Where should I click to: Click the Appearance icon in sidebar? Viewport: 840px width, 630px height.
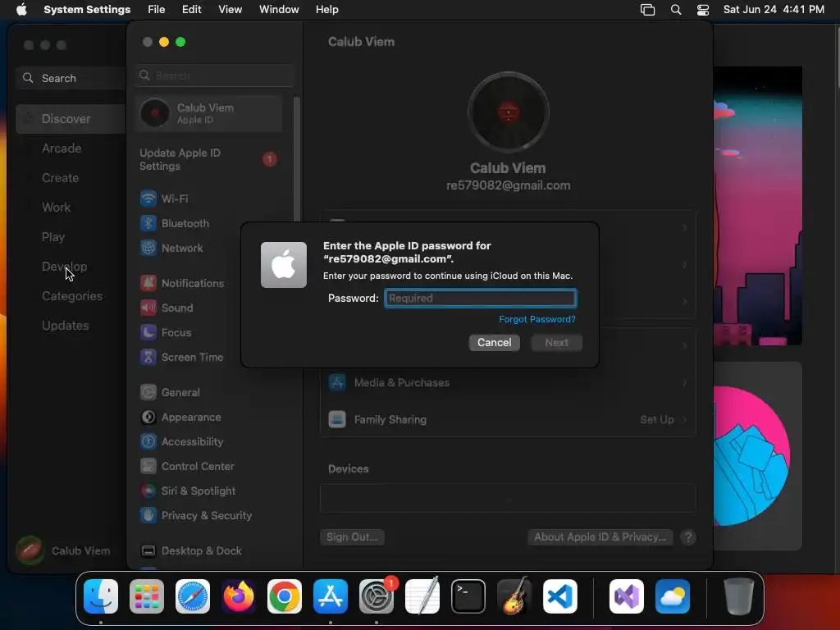(x=148, y=417)
